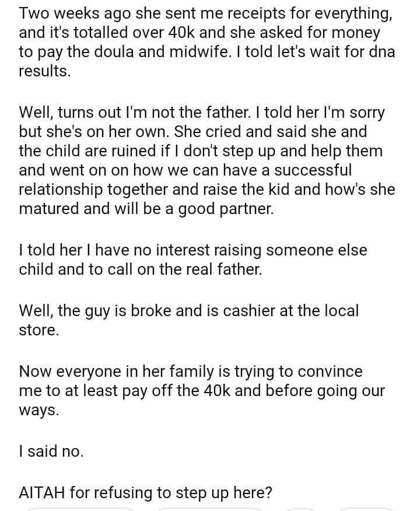
Task: Tap the rightmost pill button below the post
Action: coord(366,509)
